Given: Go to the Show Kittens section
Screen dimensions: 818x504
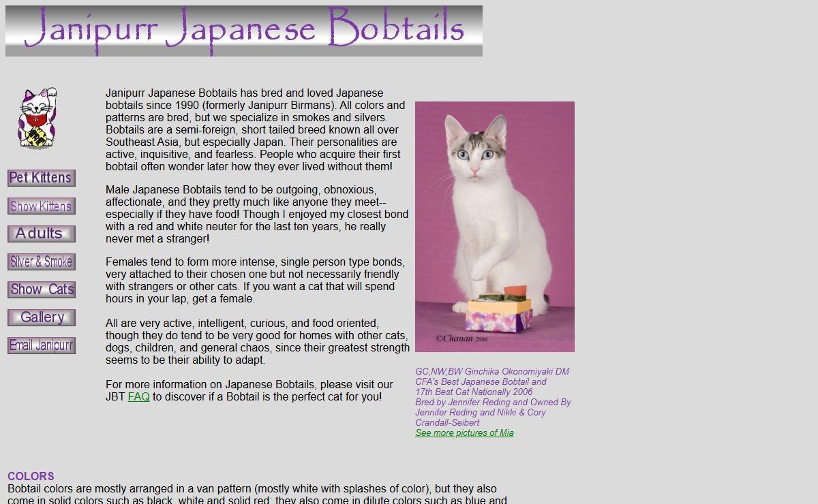Looking at the screenshot, I should (x=42, y=206).
